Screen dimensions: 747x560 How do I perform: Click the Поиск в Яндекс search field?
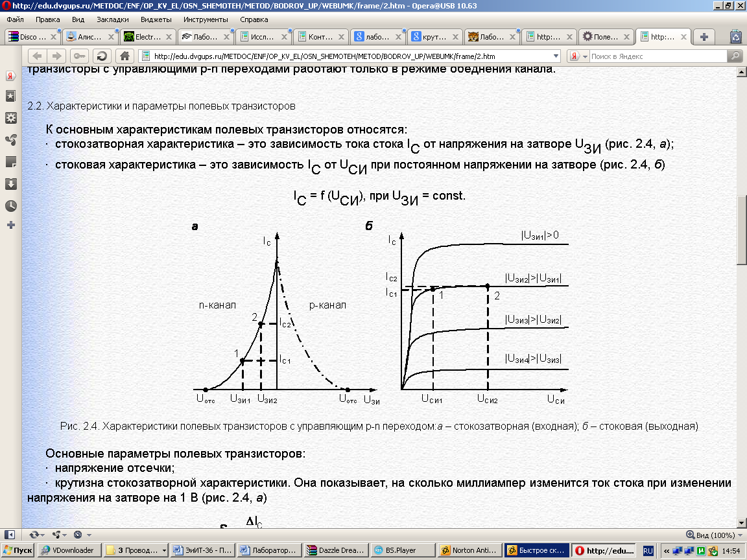point(658,56)
